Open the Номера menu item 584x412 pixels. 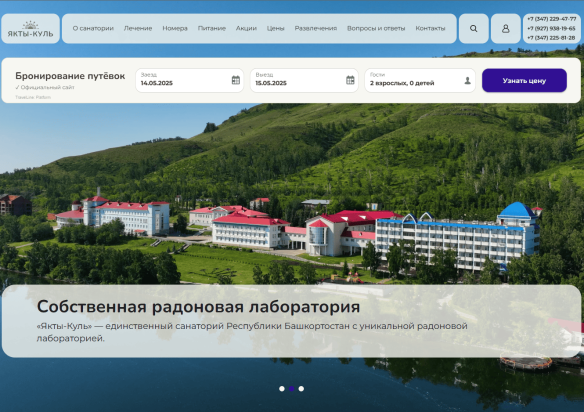pyautogui.click(x=175, y=28)
